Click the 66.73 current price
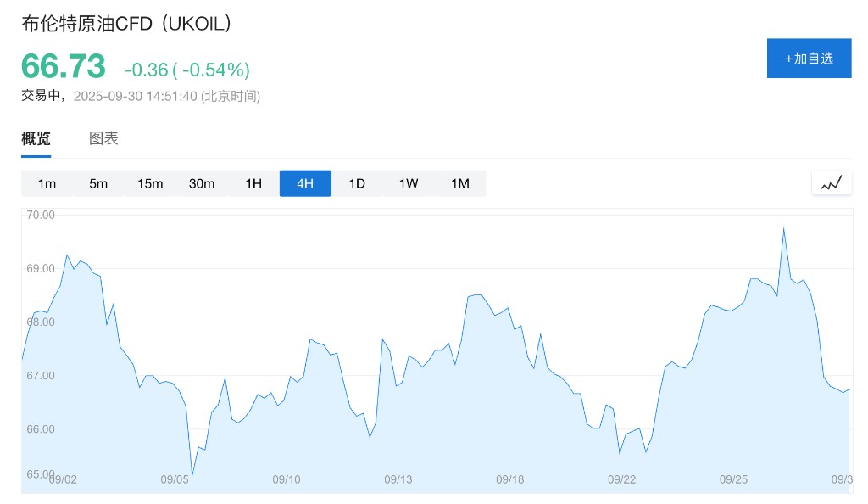The width and height of the screenshot is (868, 504). [64, 67]
